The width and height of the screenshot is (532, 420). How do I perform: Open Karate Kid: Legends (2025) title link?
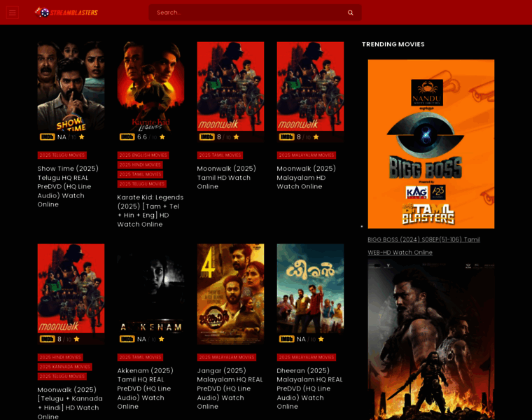click(x=150, y=211)
